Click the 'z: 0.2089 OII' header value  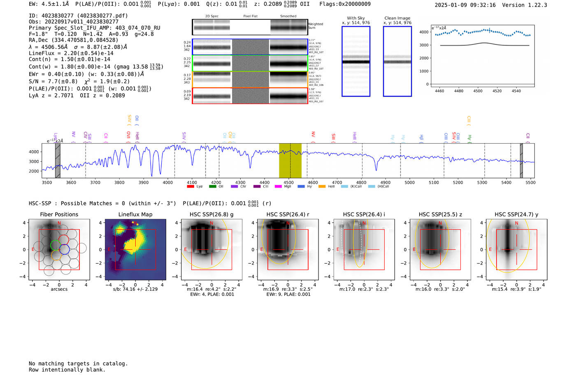(x=282, y=4)
